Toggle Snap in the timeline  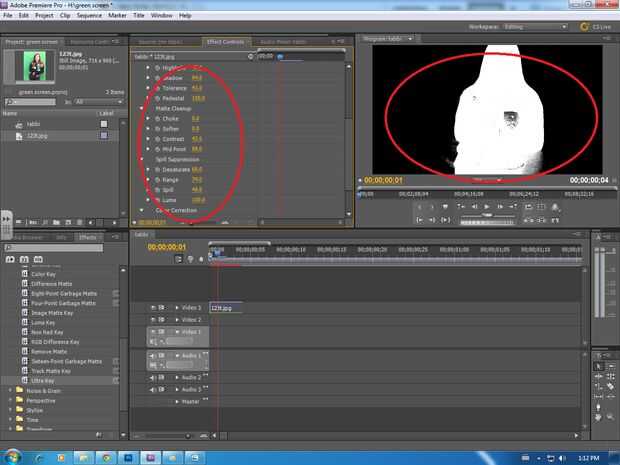point(179,259)
